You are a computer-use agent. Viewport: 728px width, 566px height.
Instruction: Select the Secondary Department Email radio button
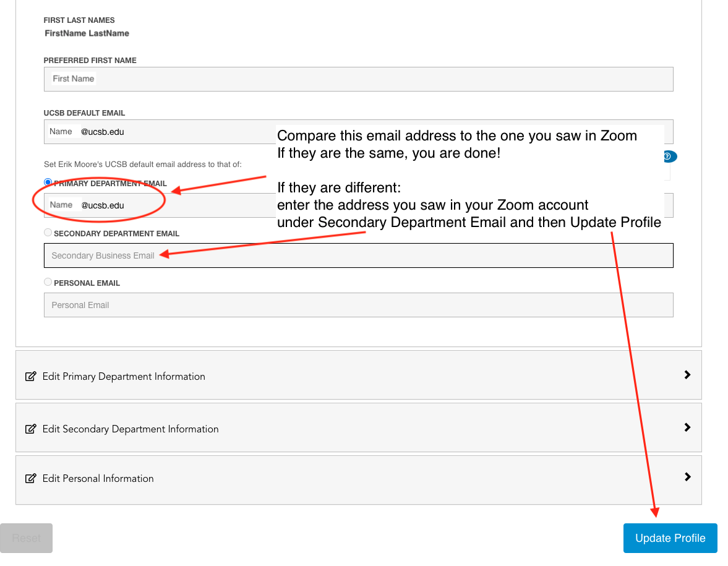(x=48, y=232)
